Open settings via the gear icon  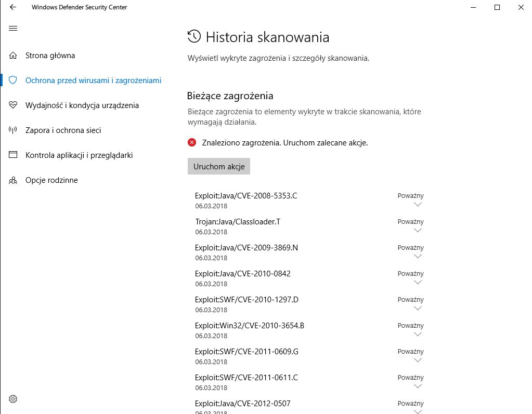pyautogui.click(x=12, y=398)
